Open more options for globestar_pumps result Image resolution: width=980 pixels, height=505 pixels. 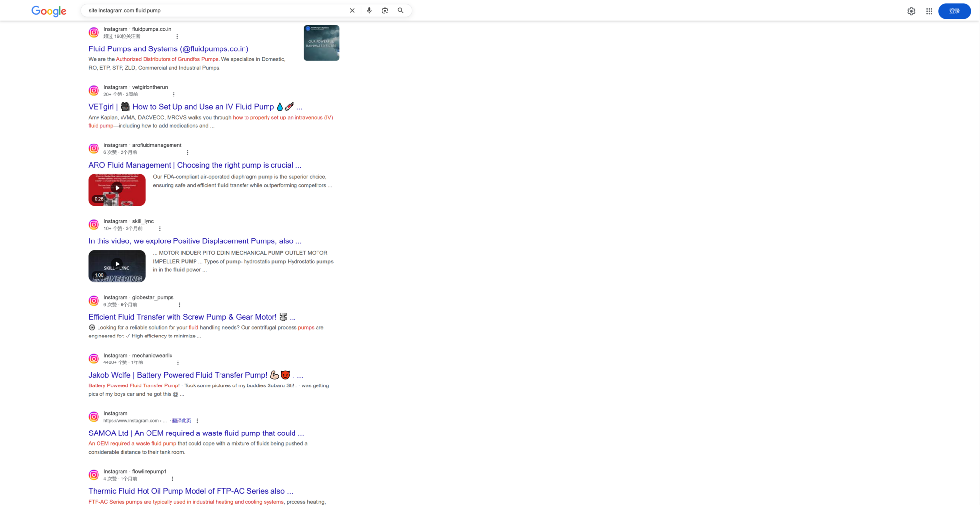pyautogui.click(x=179, y=305)
